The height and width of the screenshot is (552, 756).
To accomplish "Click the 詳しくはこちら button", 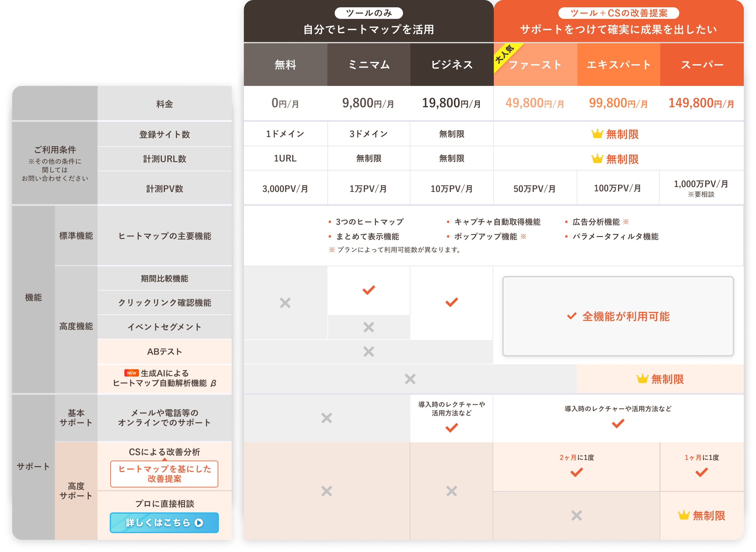I will click(164, 522).
